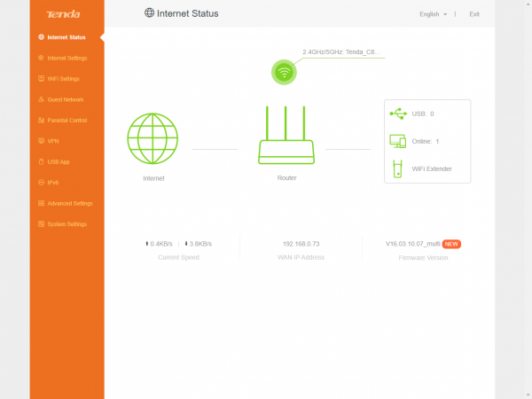Image resolution: width=532 pixels, height=399 pixels.
Task: Click the Tenda logo
Action: click(x=63, y=14)
